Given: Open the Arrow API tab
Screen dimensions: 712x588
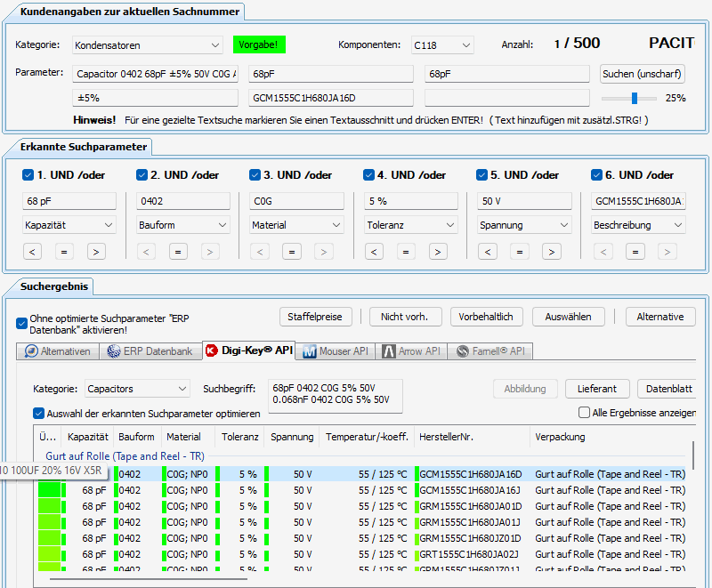Looking at the screenshot, I should point(411,351).
